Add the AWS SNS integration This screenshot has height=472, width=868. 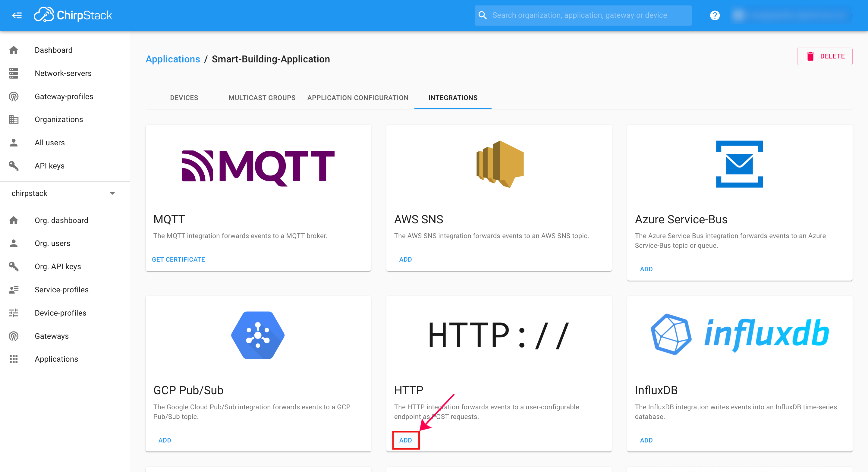tap(405, 259)
